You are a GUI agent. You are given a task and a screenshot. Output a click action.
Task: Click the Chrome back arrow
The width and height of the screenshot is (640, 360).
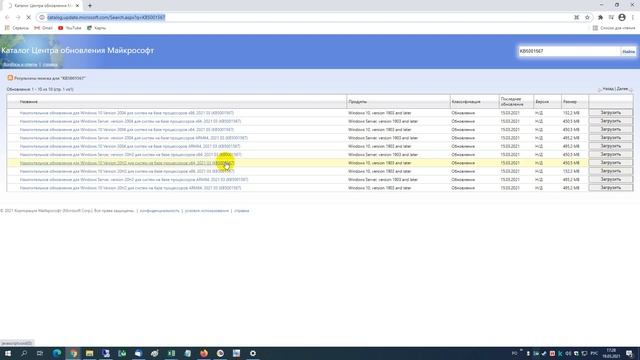coord(7,18)
